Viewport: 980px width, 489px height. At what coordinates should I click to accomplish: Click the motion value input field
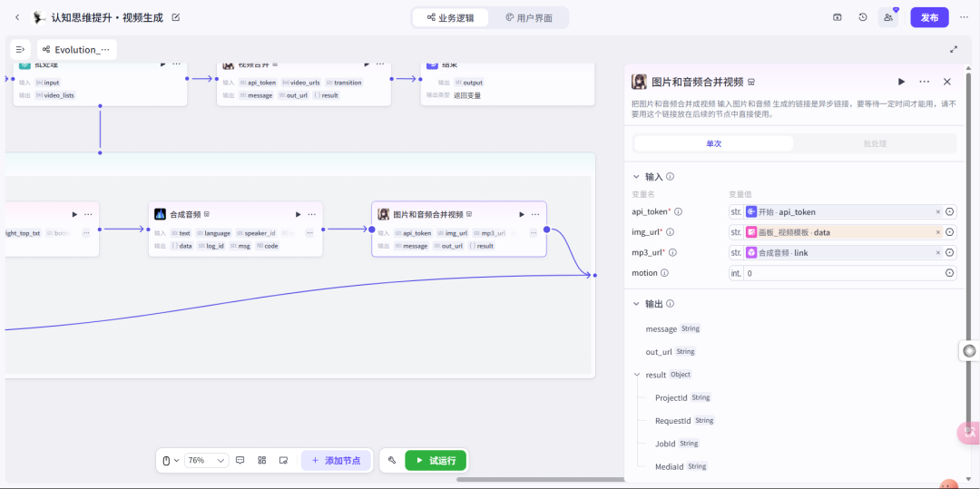pyautogui.click(x=843, y=273)
